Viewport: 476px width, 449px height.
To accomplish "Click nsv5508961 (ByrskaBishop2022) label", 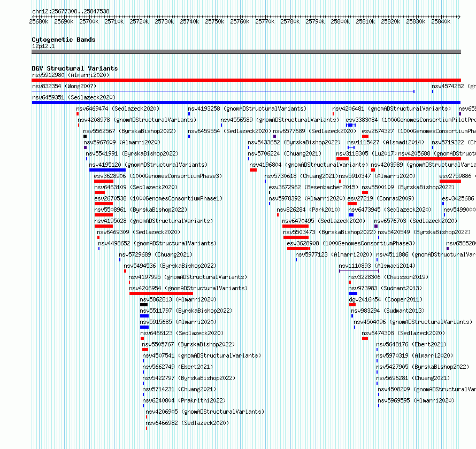I will click(x=141, y=210).
